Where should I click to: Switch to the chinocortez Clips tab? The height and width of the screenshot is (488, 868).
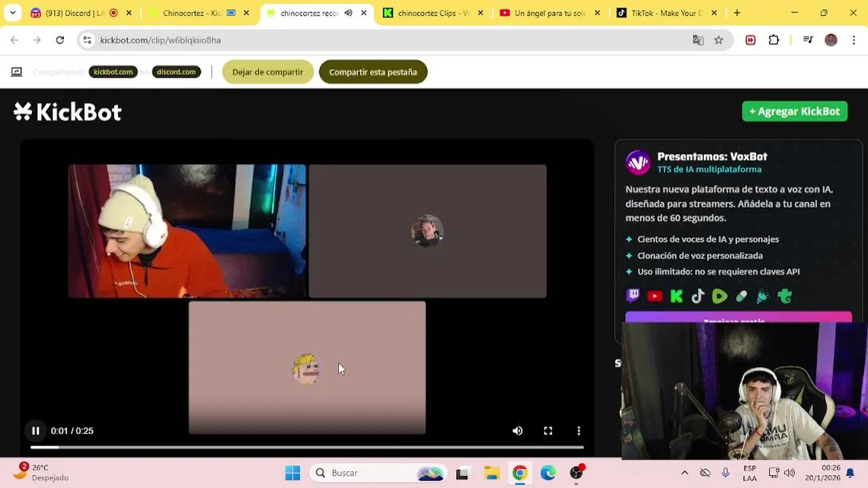tap(434, 13)
